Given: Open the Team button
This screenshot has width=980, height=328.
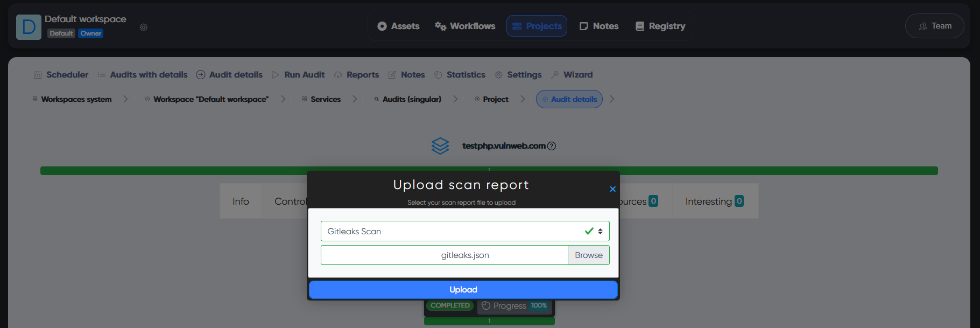Looking at the screenshot, I should (934, 26).
